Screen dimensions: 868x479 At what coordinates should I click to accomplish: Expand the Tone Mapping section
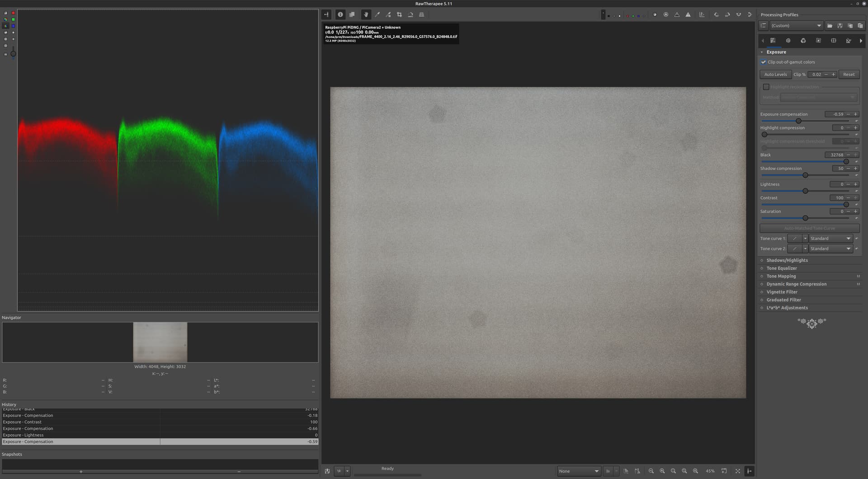pyautogui.click(x=781, y=276)
